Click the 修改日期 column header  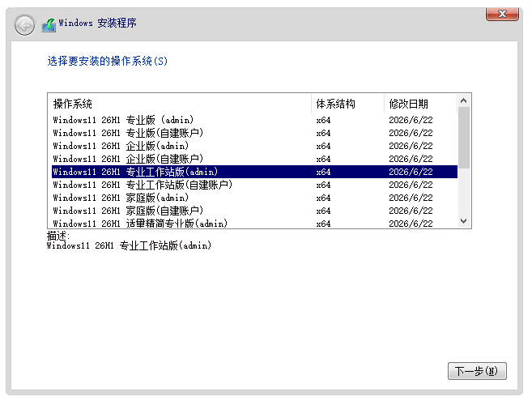421,104
